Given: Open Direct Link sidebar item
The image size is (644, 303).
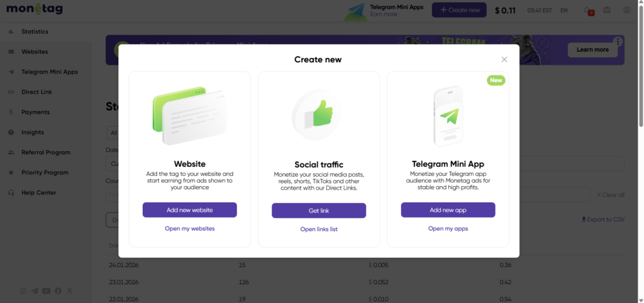Looking at the screenshot, I should tap(37, 92).
